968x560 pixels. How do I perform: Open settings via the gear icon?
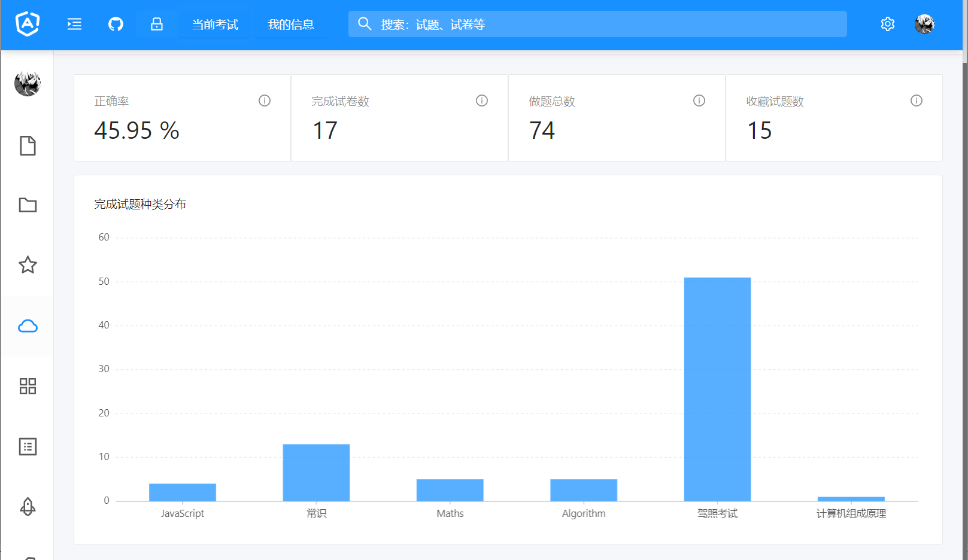[x=887, y=24]
